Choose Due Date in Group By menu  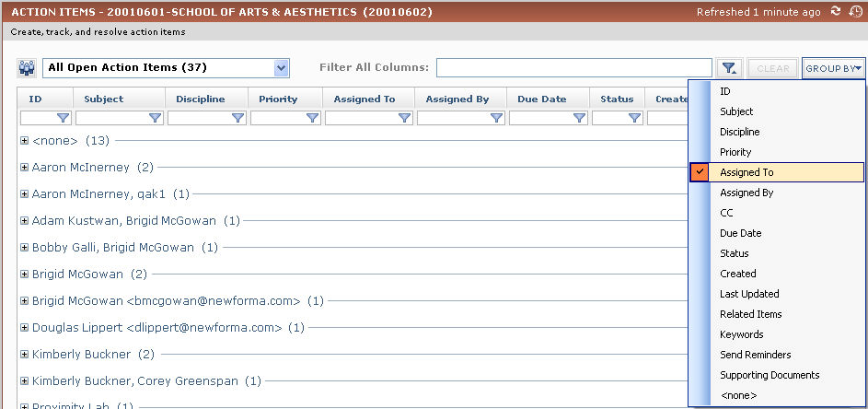(x=740, y=233)
